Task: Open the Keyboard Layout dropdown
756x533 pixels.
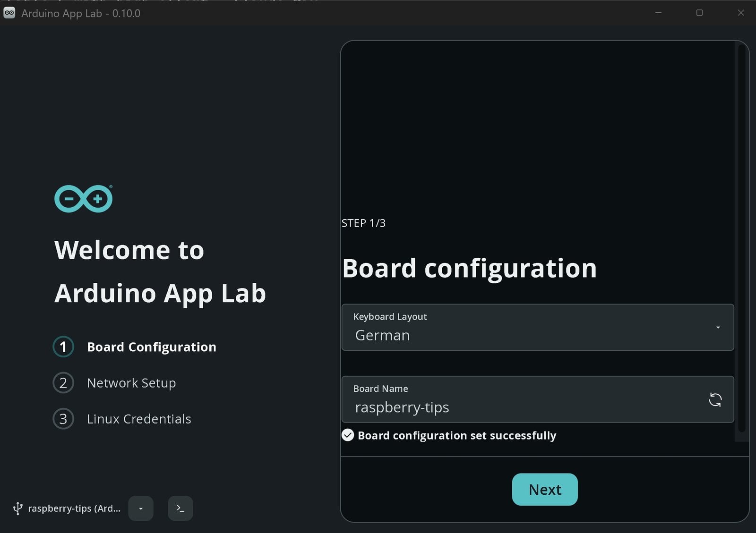Action: (538, 327)
